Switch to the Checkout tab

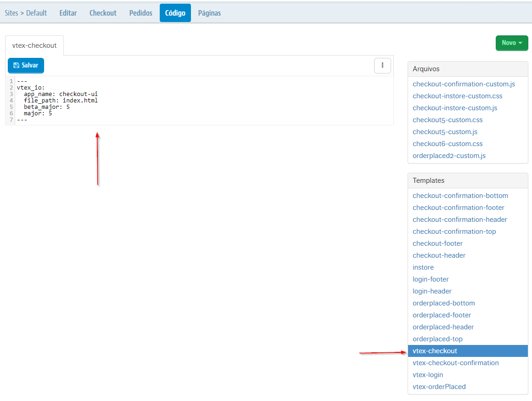(x=103, y=12)
